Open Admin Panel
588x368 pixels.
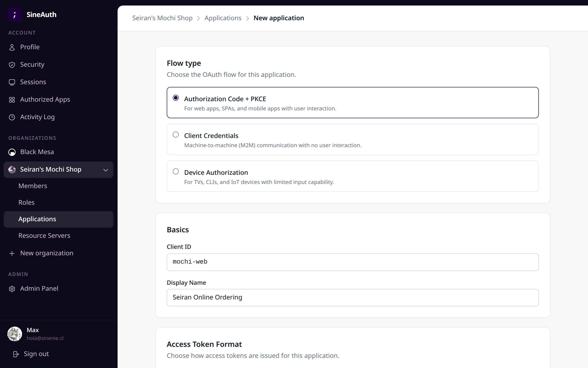59,288
